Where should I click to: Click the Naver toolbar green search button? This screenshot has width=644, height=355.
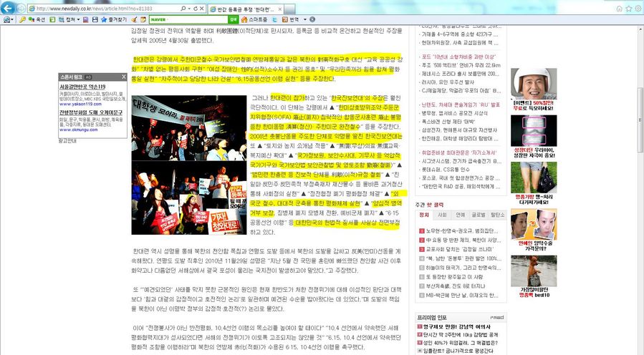234,19
